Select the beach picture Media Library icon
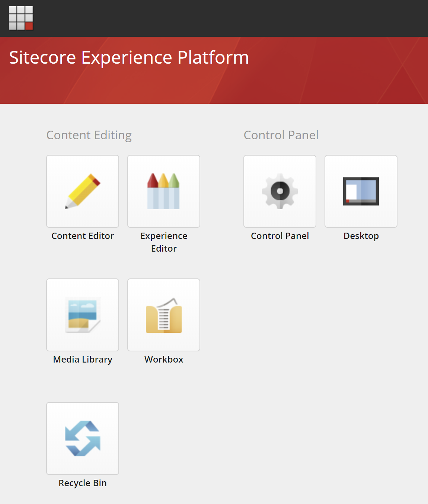Image resolution: width=428 pixels, height=504 pixels. (x=83, y=315)
